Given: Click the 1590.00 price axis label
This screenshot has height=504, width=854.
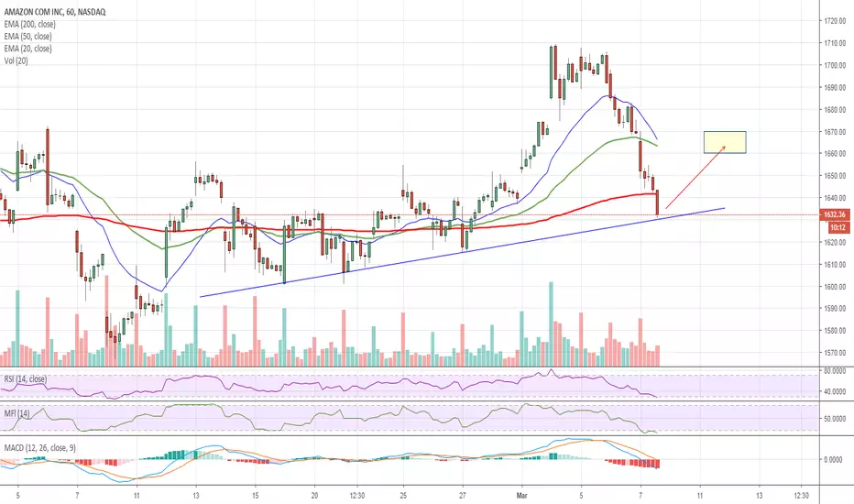Looking at the screenshot, I should (x=835, y=309).
